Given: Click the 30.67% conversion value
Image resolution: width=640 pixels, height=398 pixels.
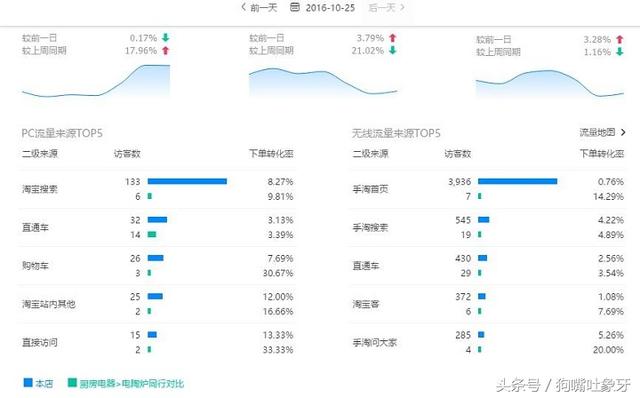Looking at the screenshot, I should [x=278, y=273].
